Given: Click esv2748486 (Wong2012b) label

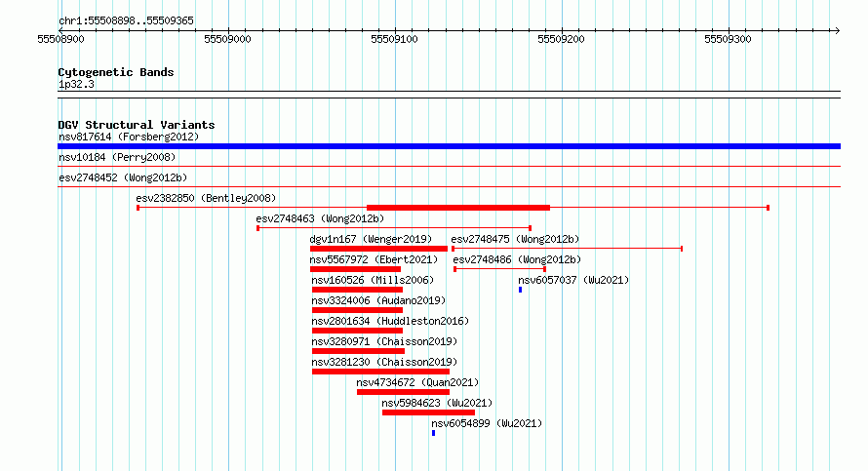Looking at the screenshot, I should (x=517, y=259).
